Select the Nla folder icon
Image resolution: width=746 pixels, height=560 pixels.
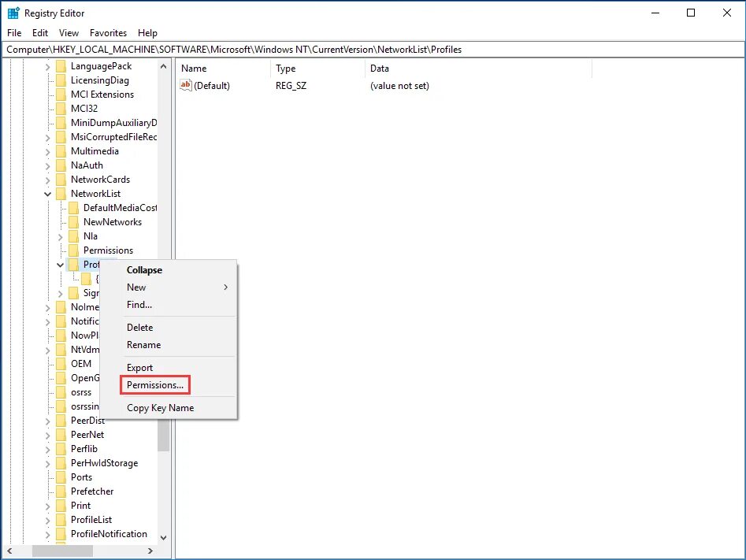[73, 236]
